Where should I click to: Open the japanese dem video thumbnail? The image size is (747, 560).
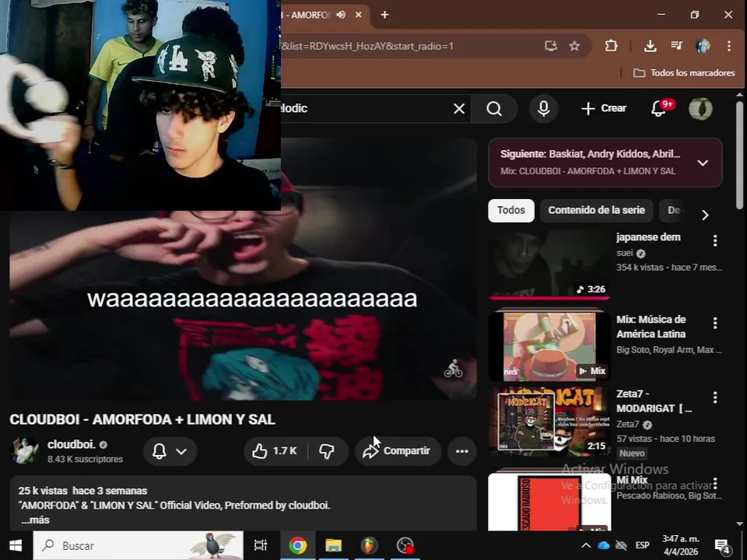pyautogui.click(x=549, y=264)
